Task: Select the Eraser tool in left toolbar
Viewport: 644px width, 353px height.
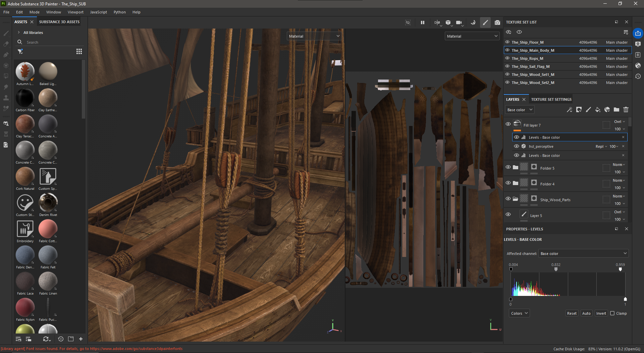Action: point(6,44)
